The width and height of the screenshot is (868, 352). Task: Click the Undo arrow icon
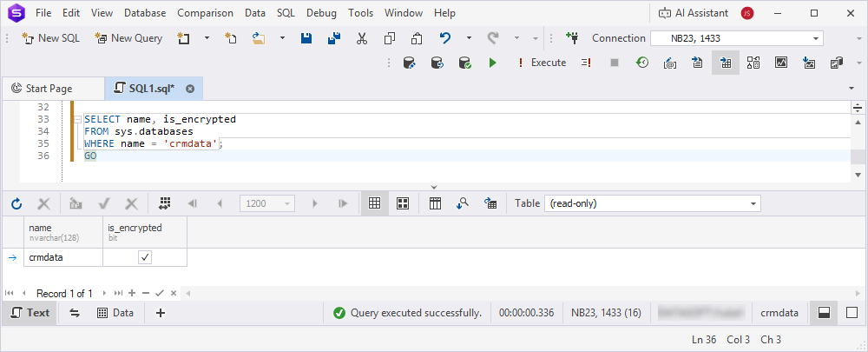(445, 38)
